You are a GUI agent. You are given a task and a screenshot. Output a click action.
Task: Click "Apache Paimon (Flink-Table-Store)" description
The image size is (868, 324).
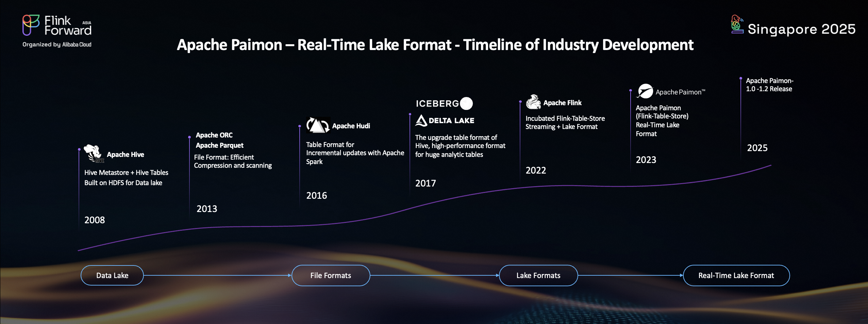[662, 121]
